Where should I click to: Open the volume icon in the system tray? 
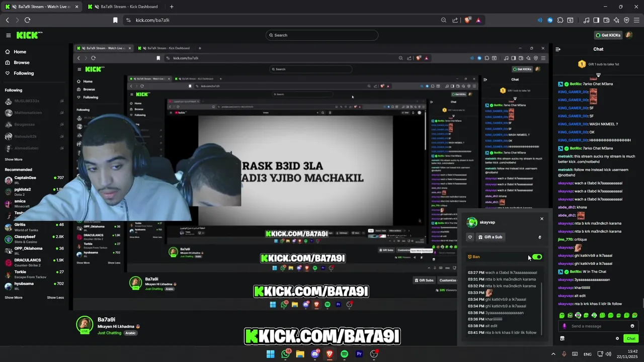point(608,354)
